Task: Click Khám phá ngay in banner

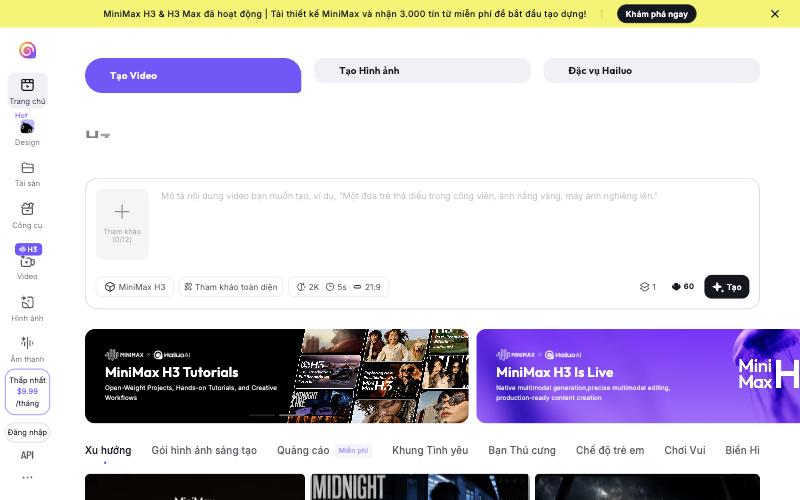Action: click(x=657, y=14)
